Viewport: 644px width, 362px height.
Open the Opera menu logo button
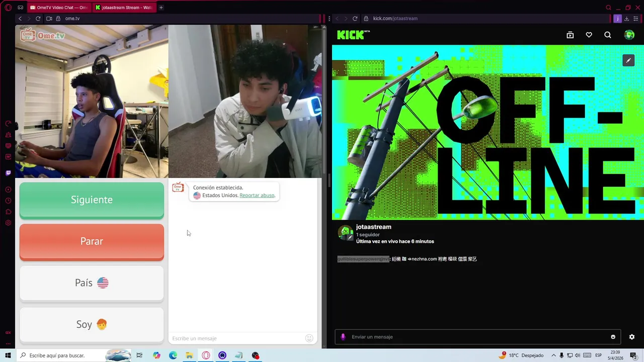point(8,8)
